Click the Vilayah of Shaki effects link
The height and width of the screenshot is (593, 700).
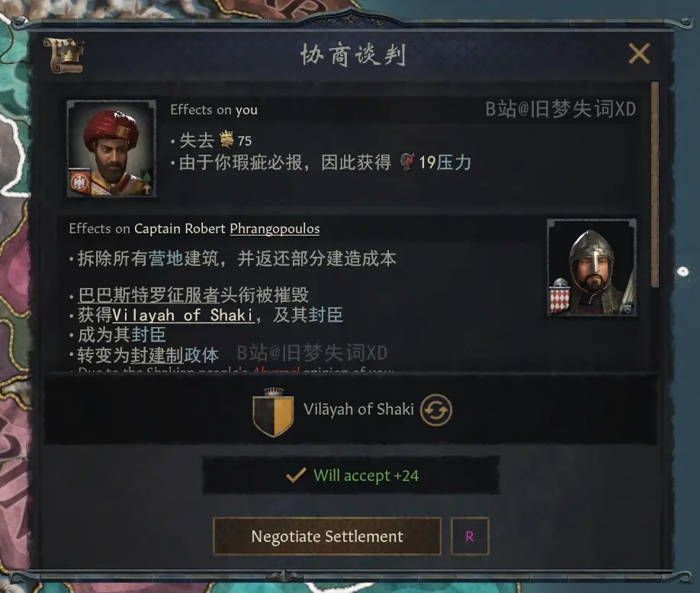click(x=184, y=315)
